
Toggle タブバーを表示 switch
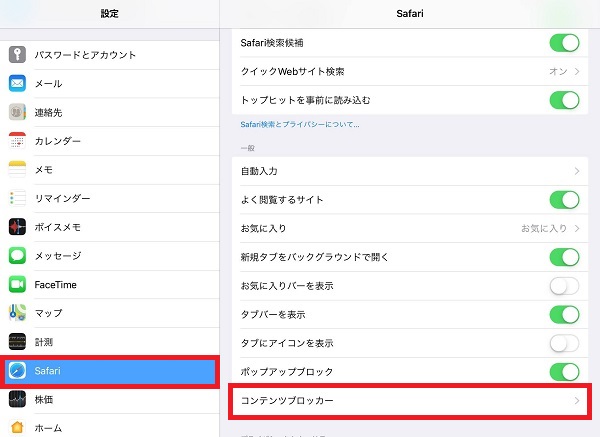(564, 315)
